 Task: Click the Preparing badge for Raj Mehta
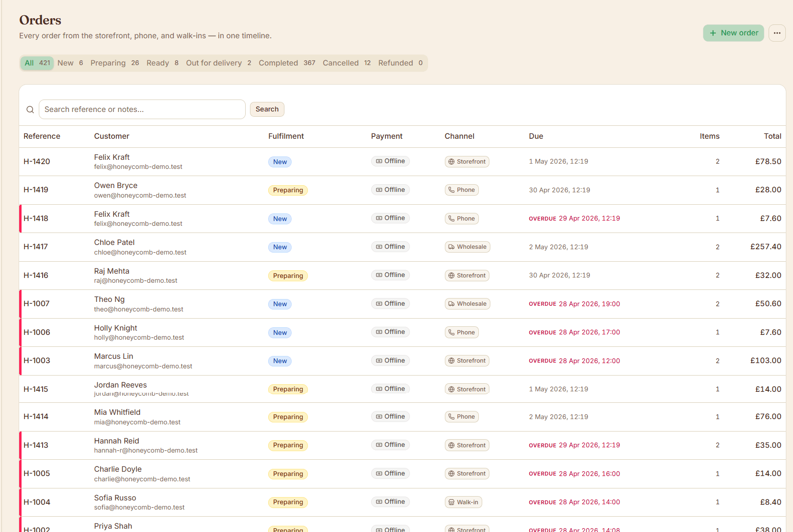pos(288,276)
